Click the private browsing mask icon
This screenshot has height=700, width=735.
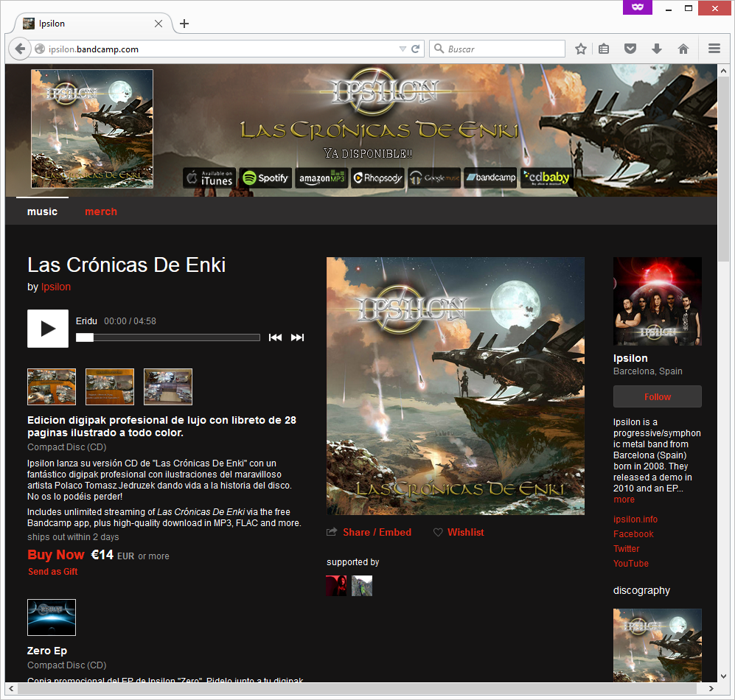click(638, 7)
